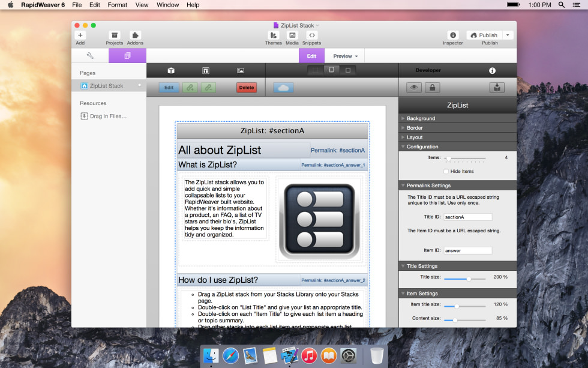Select 'What is ZipList?' item title
The image size is (588, 368).
[208, 164]
